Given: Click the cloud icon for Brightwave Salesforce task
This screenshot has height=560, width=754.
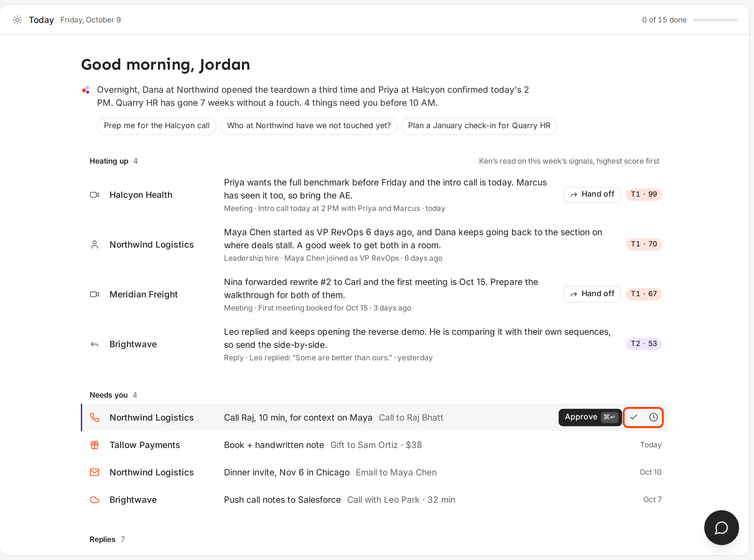Looking at the screenshot, I should 95,500.
